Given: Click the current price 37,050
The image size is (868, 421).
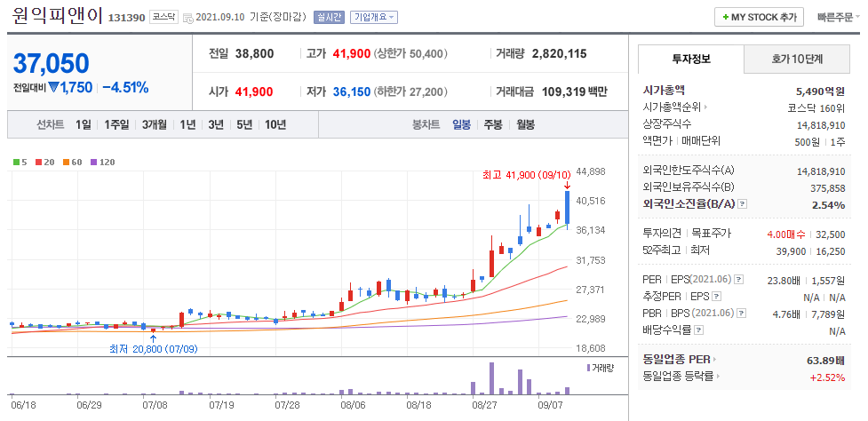Looking at the screenshot, I should [x=51, y=64].
